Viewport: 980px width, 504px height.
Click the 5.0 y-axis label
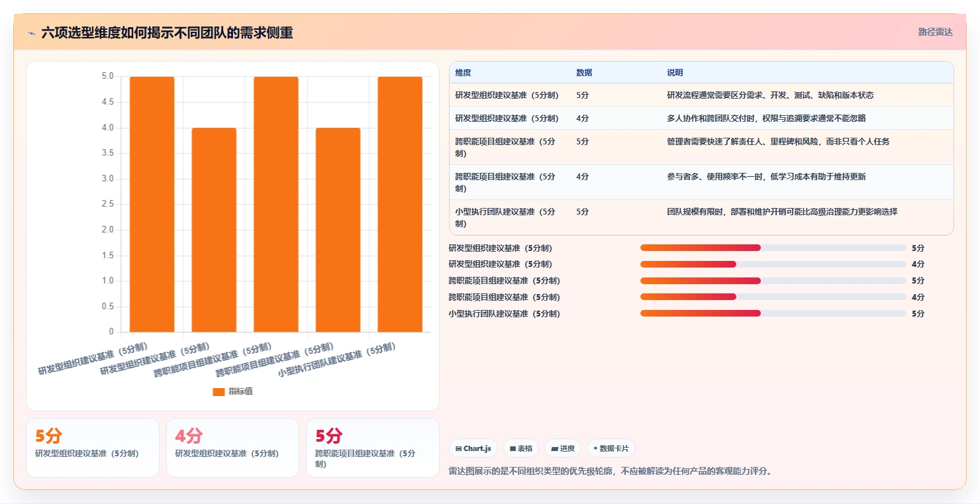click(107, 76)
